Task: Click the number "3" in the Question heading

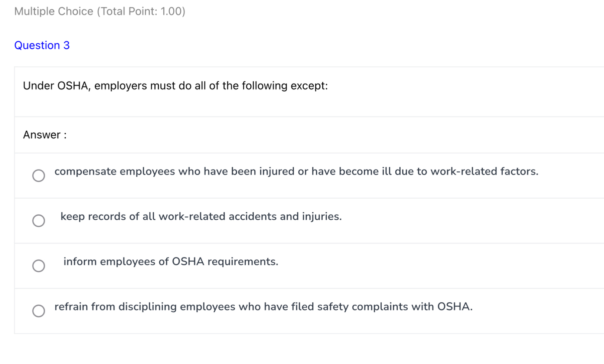Action: click(66, 45)
